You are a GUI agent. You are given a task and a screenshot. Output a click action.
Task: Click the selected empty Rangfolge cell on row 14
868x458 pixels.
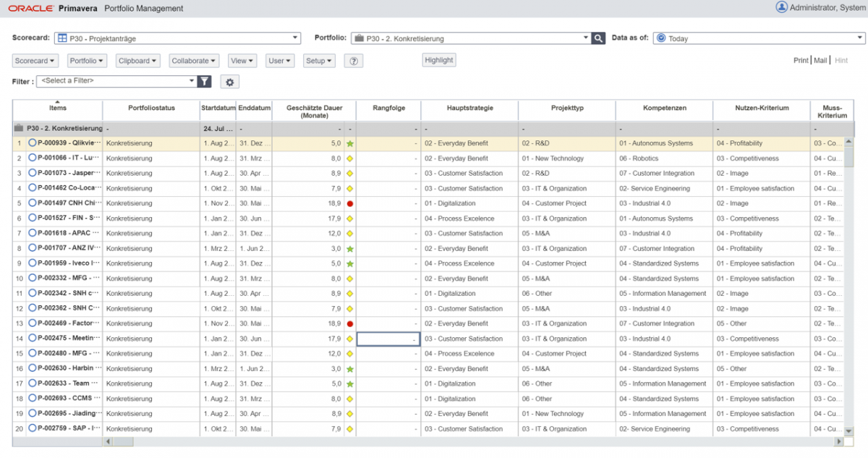[x=388, y=338]
